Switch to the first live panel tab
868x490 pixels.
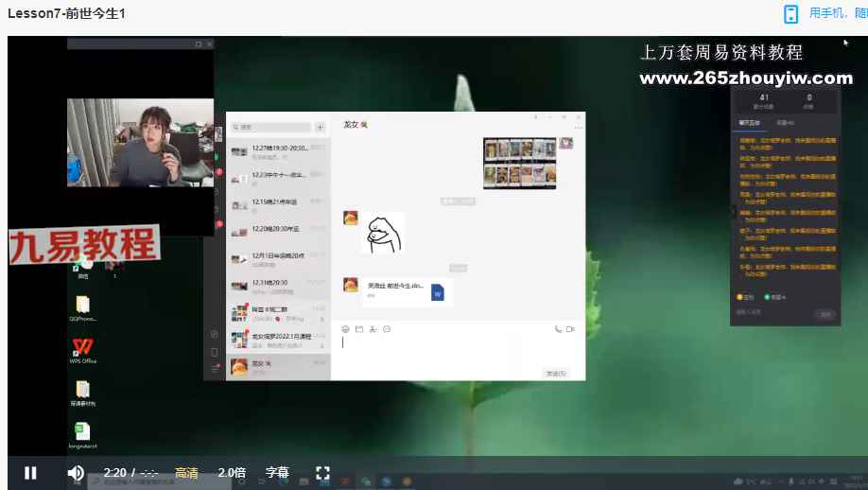tap(749, 123)
